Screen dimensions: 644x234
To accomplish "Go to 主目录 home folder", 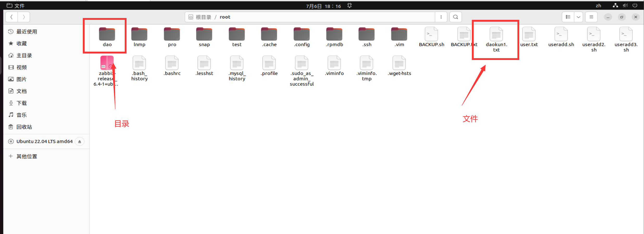I will 46,55.
